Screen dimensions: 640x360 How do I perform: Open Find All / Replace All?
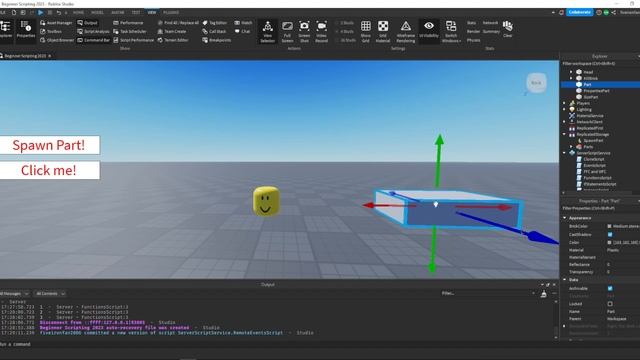pyautogui.click(x=178, y=23)
